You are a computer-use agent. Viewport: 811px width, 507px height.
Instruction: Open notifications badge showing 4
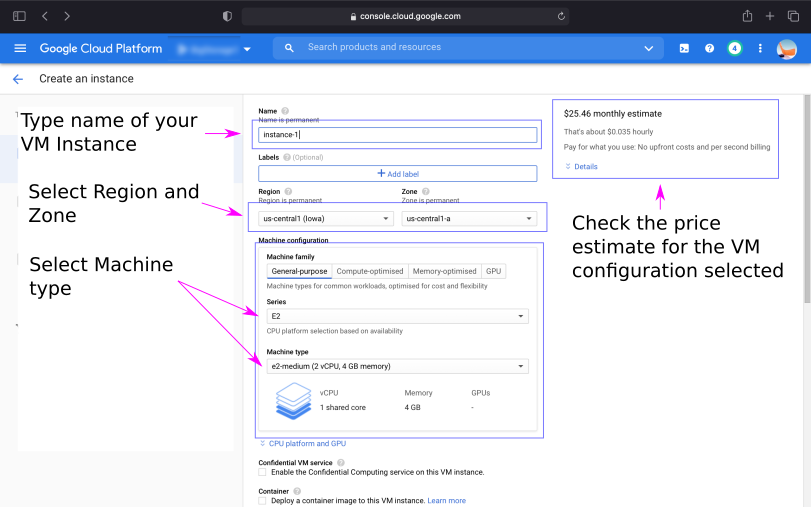tap(734, 48)
